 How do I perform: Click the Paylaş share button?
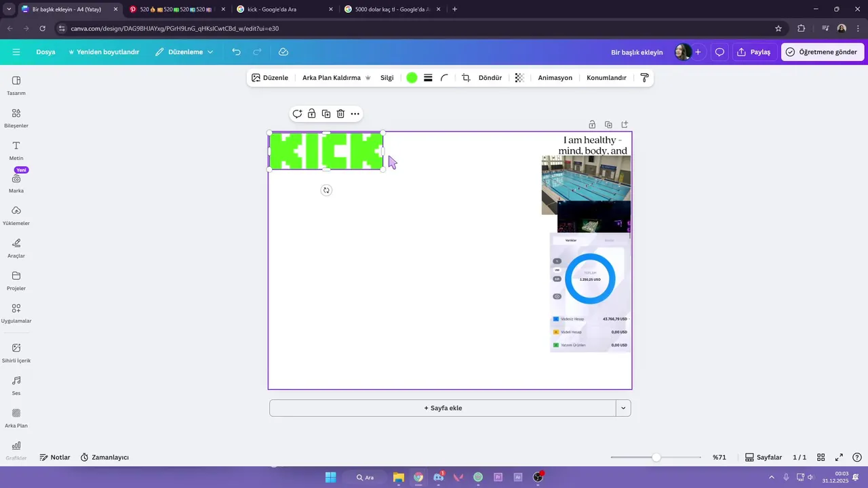754,52
